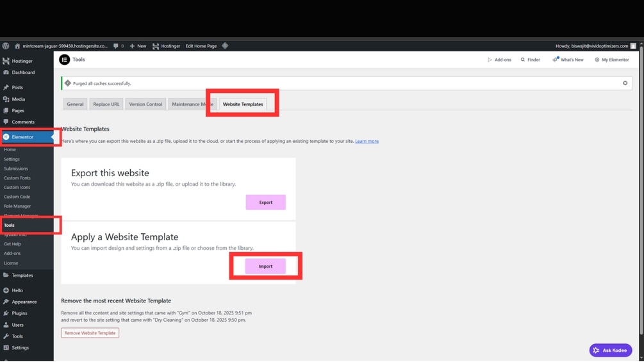Click the page vertical scrollbar
Viewport: 644px width, 362px height.
(641, 189)
